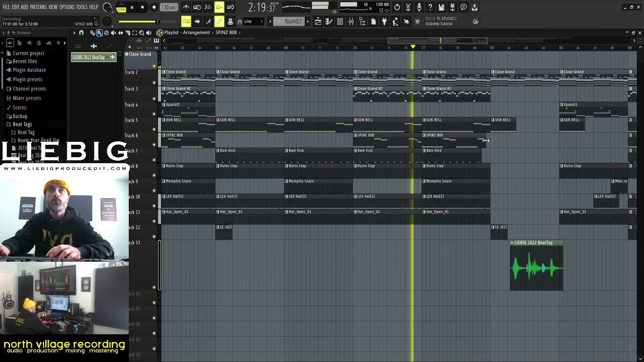
Task: Open the one-click audio recording microphone icon
Action: [419, 7]
